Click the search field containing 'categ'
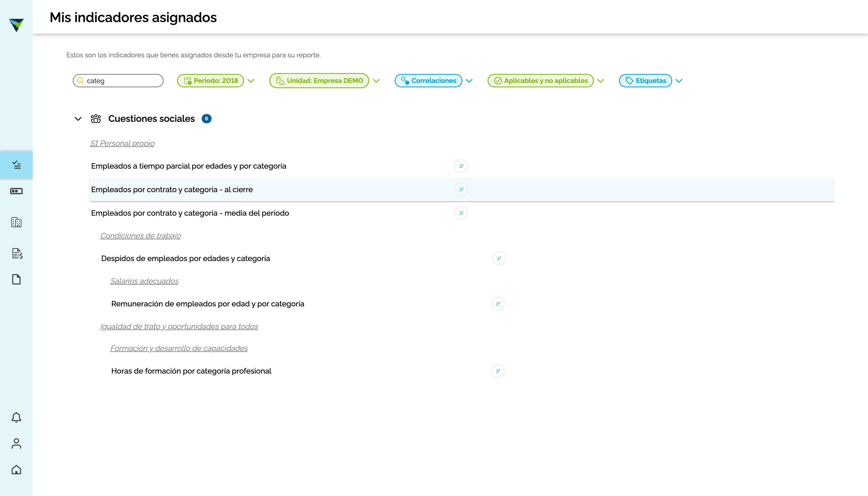The image size is (868, 496). (118, 81)
